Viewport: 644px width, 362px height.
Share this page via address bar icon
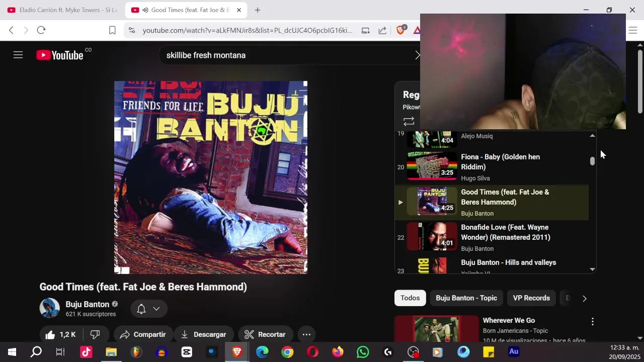382,30
